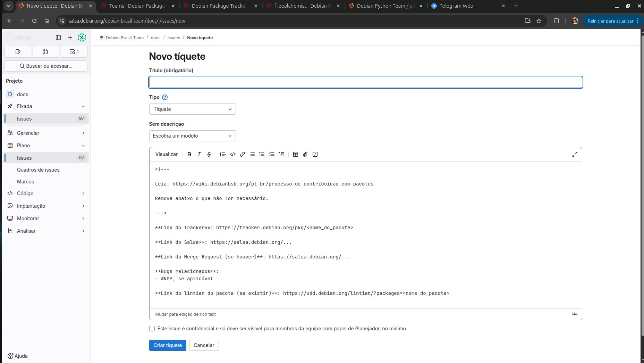
Task: Insert a link via toolbar icon
Action: point(243,154)
